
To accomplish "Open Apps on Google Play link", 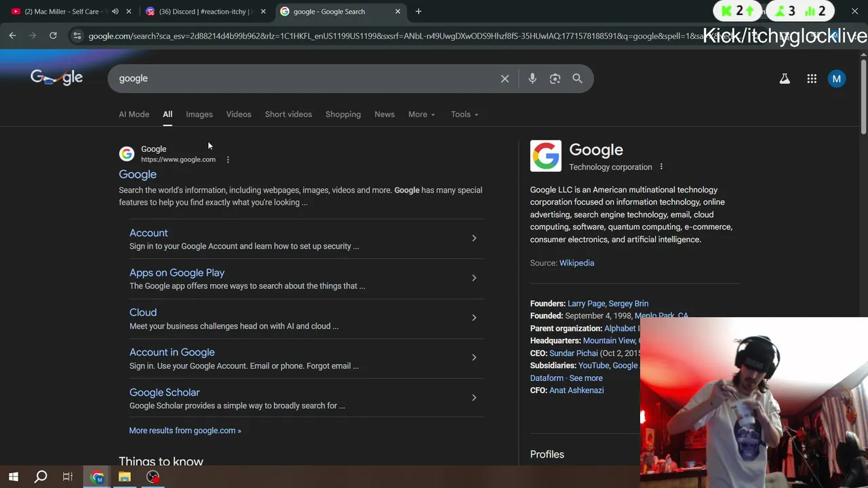I will coord(177,272).
